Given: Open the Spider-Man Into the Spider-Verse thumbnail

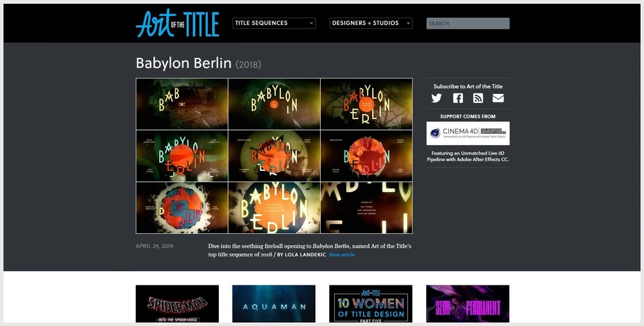Looking at the screenshot, I should point(178,304).
